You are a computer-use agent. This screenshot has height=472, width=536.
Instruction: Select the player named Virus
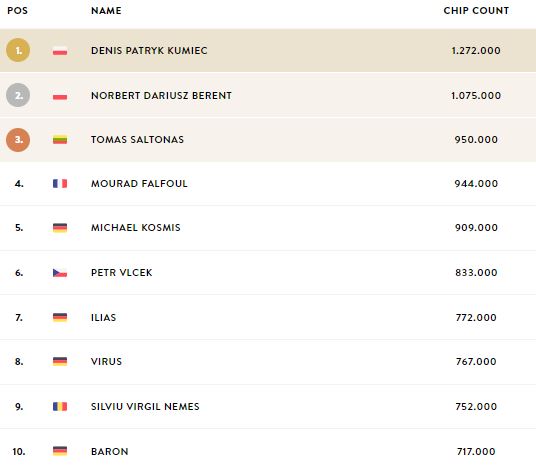pyautogui.click(x=106, y=362)
